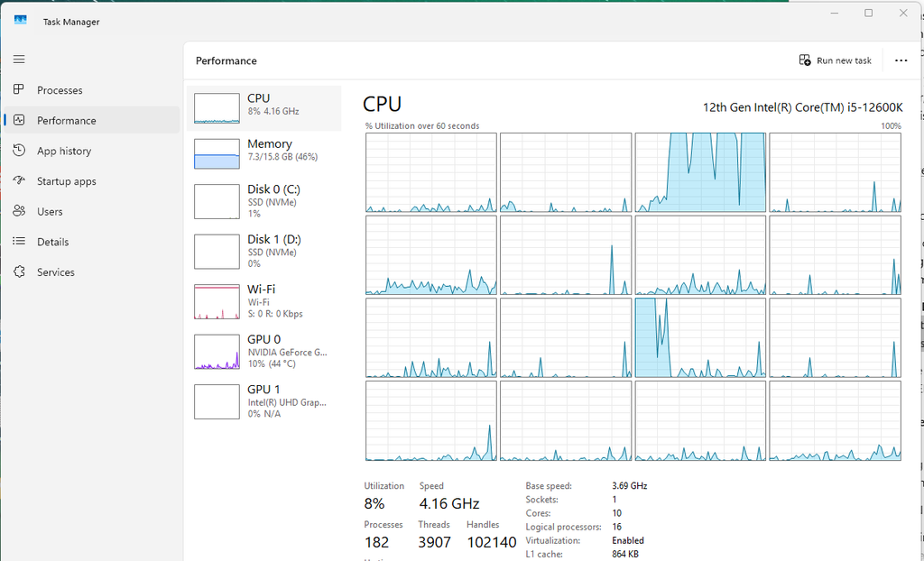Screen dimensions: 924x561
Task: Click the Details list icon
Action: pyautogui.click(x=19, y=242)
